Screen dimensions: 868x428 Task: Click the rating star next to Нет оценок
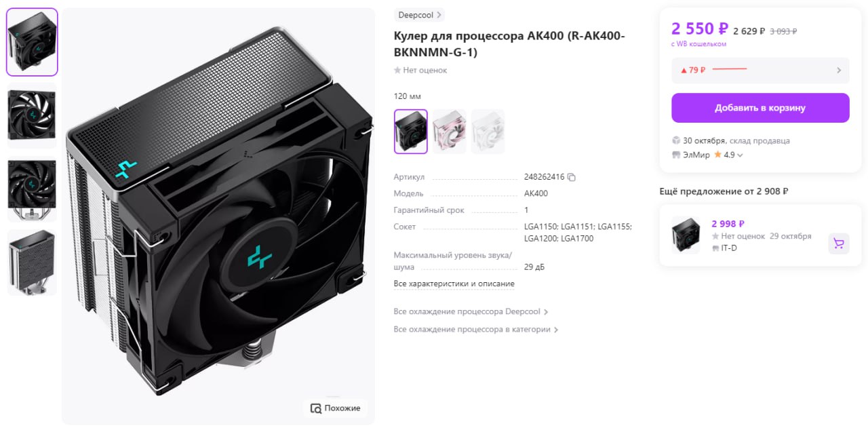point(397,70)
